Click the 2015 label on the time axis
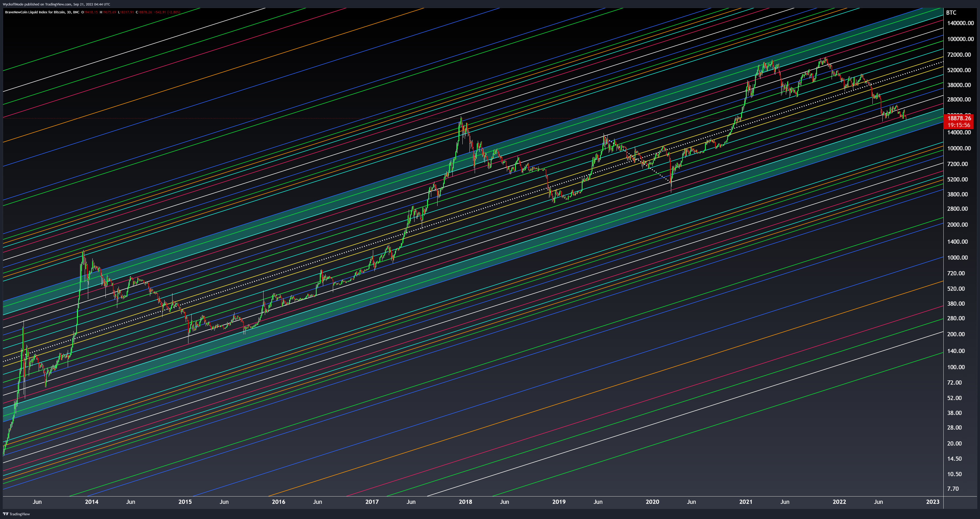 click(185, 501)
